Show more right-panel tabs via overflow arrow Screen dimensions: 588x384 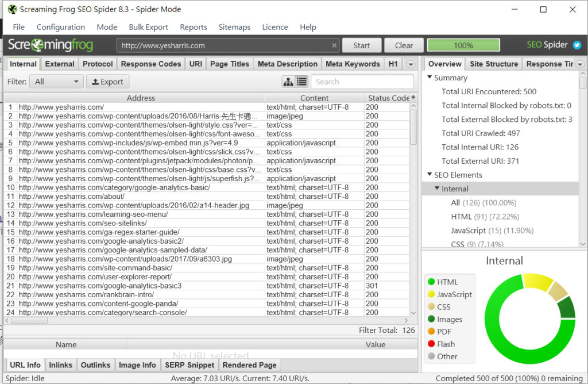pos(580,64)
